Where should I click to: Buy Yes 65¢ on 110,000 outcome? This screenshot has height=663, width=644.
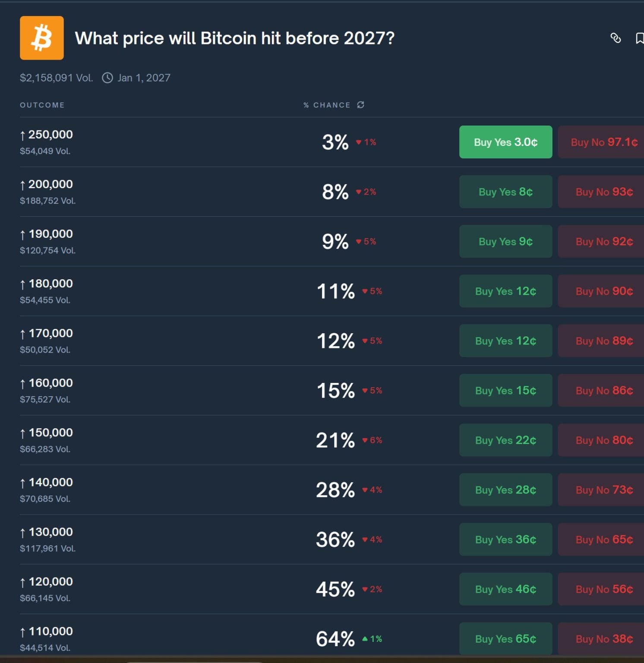[x=505, y=638]
